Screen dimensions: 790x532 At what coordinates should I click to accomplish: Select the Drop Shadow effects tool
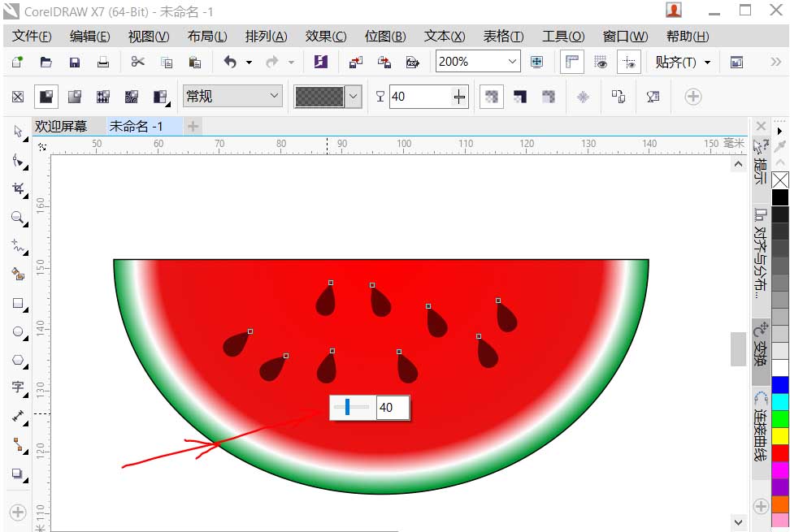(18, 474)
